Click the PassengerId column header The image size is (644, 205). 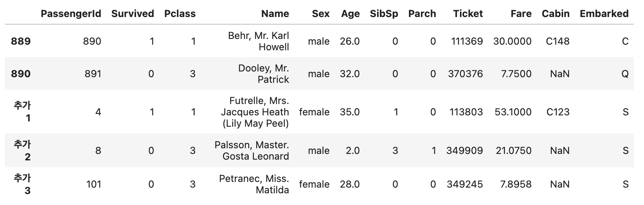point(71,14)
